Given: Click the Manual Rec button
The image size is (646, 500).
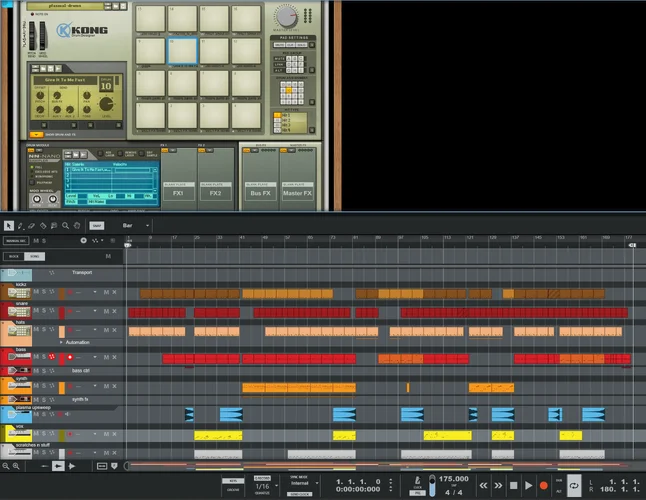Looking at the screenshot, I should 14,241.
